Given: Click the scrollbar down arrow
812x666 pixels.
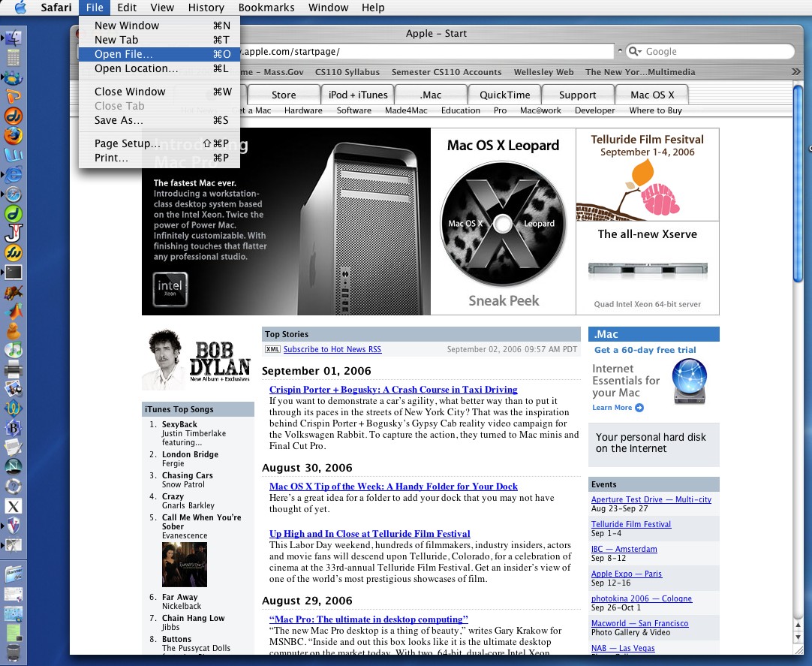Looking at the screenshot, I should point(798,637).
